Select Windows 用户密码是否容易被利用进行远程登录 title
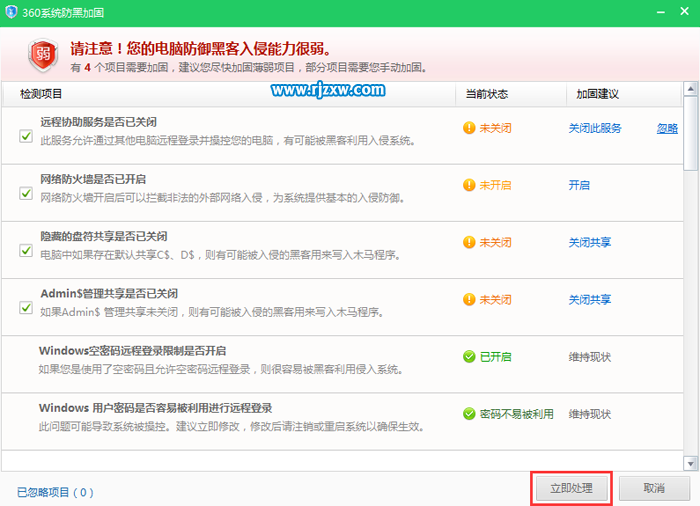Screen dimensions: 700x506 pos(156,408)
